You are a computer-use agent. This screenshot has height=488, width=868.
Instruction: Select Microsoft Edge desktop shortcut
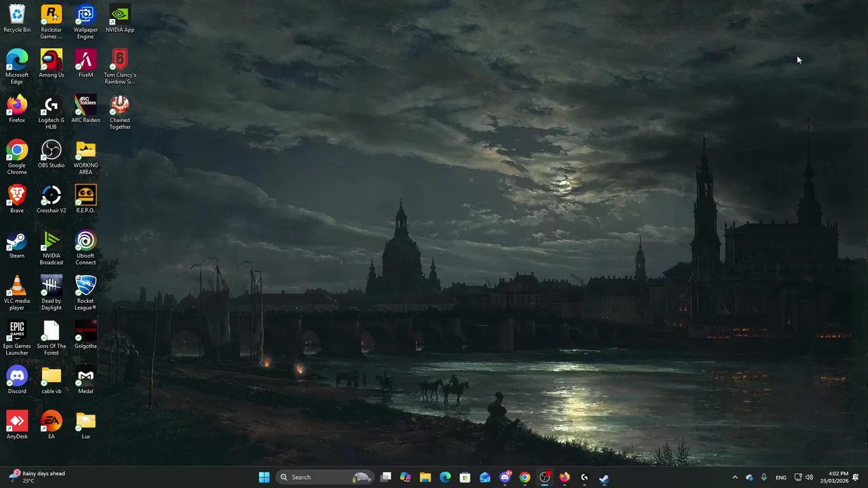(17, 67)
